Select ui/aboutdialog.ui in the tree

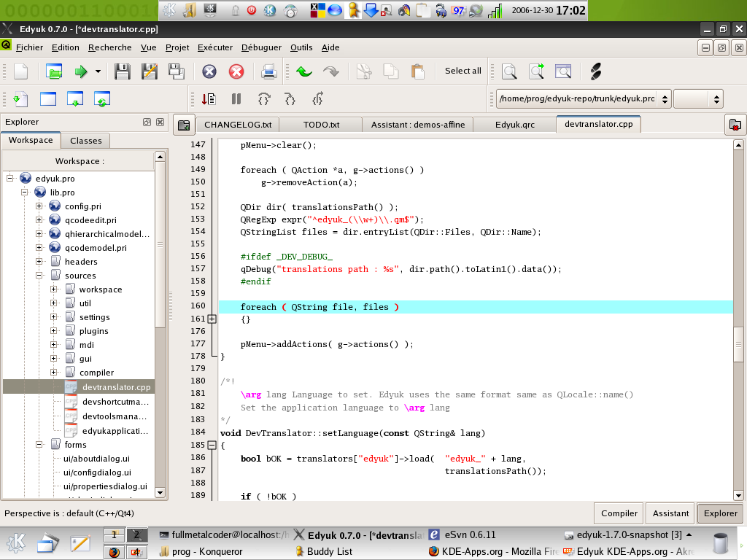tap(97, 459)
